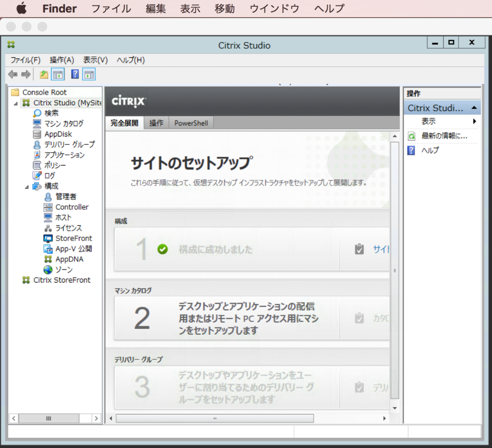Image resolution: width=492 pixels, height=448 pixels.
Task: Open the 操作(A) menu
Action: [62, 60]
